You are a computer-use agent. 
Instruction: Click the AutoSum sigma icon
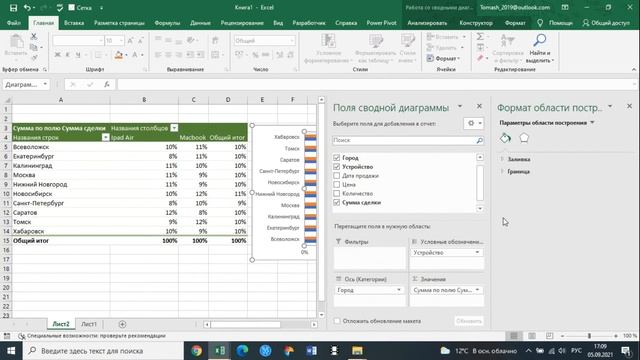480,37
